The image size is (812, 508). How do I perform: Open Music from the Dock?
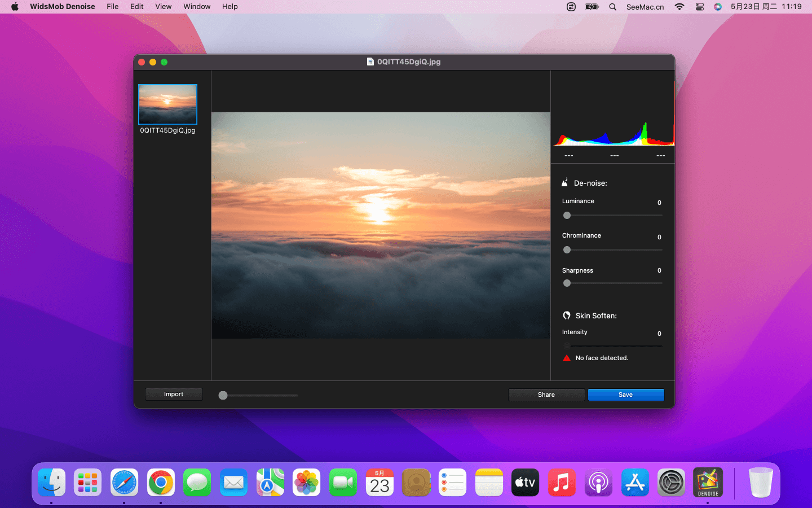(x=562, y=483)
